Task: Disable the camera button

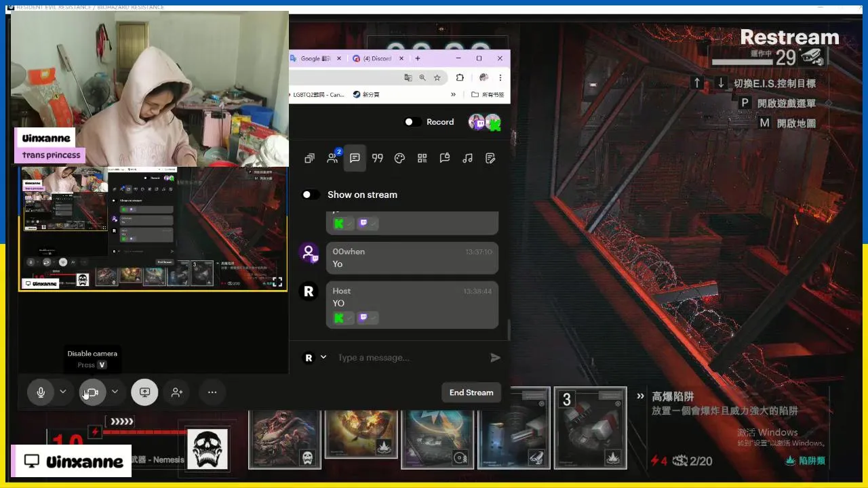Action: (92, 392)
